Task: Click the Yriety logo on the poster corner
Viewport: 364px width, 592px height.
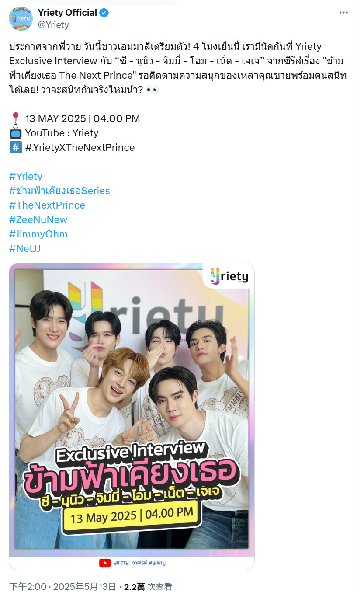Action: (229, 276)
